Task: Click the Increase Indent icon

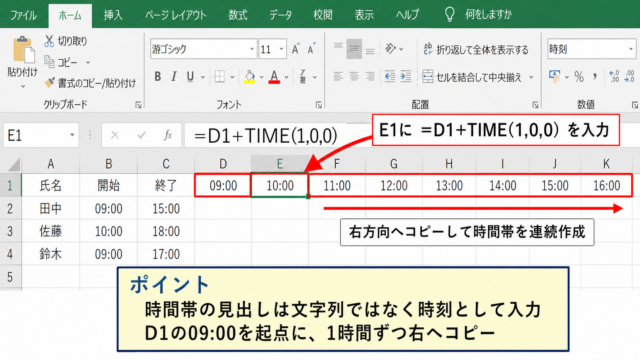Action: 406,76
